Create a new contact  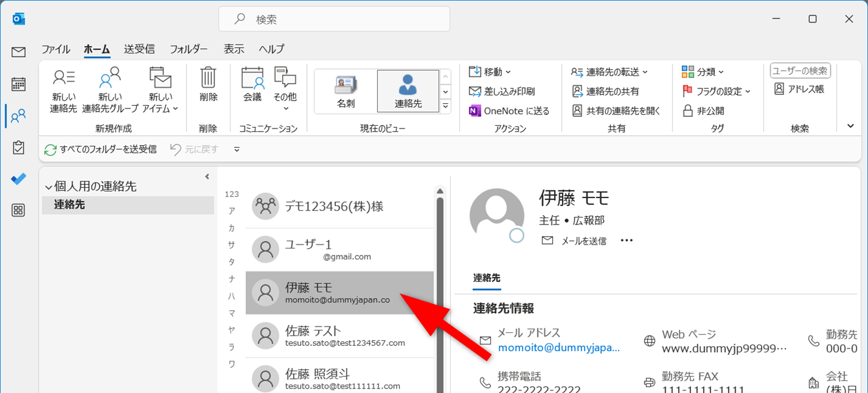point(63,90)
